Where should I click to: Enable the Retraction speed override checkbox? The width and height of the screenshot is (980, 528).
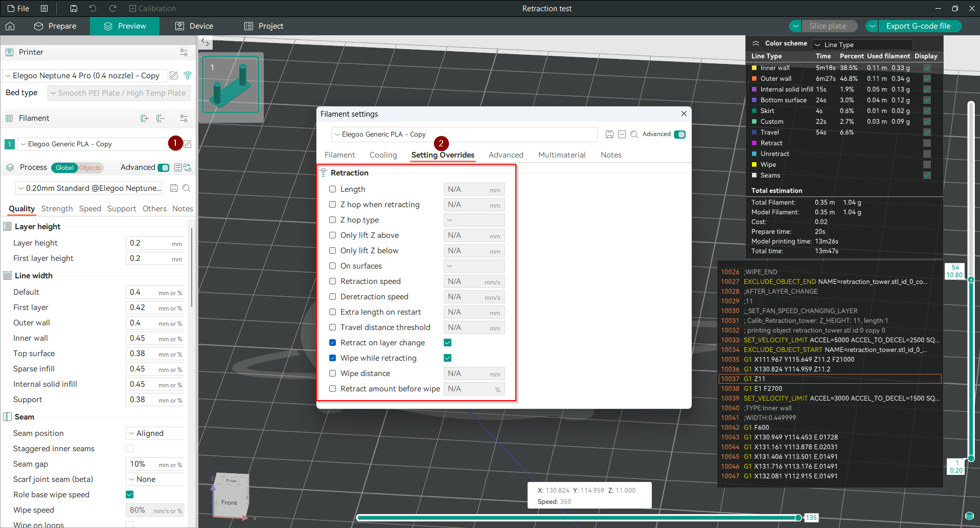coord(333,281)
